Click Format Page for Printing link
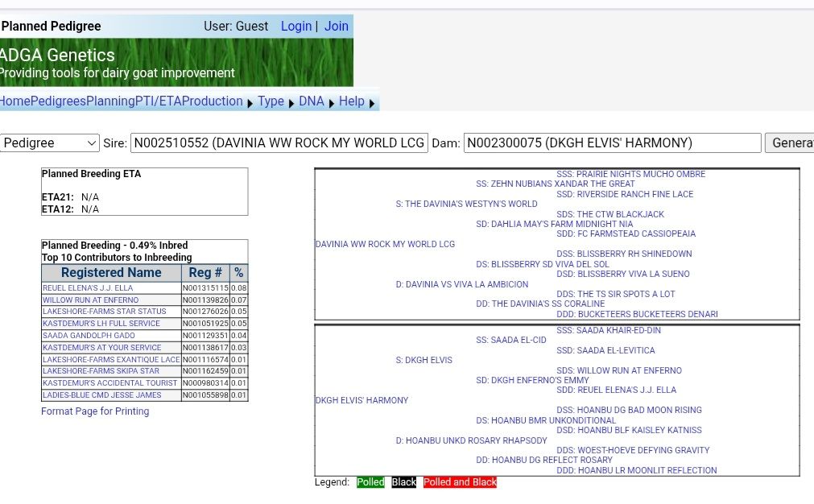The height and width of the screenshot is (504, 814). (x=95, y=411)
